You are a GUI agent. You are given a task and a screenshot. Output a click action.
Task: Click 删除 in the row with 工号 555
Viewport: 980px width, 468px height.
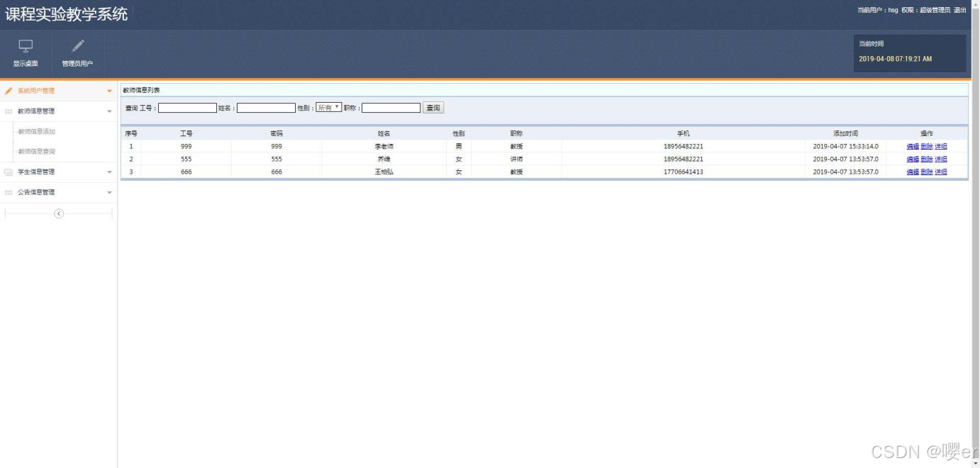coord(927,160)
